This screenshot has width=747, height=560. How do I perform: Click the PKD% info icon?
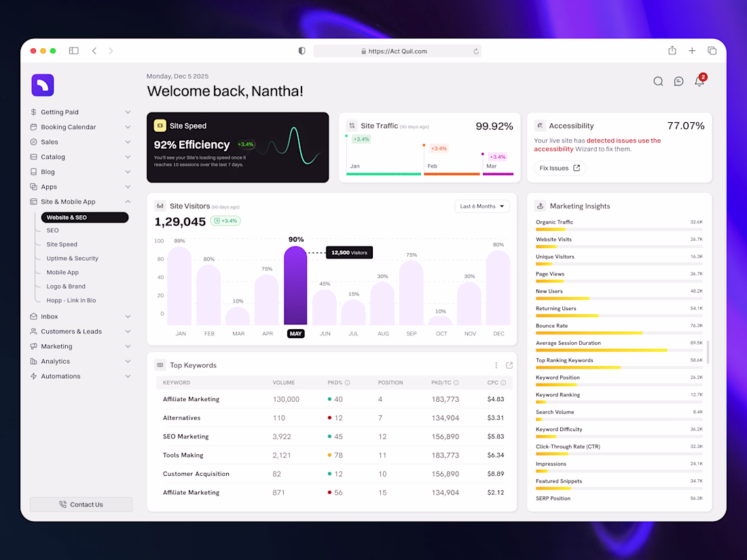[x=347, y=383]
